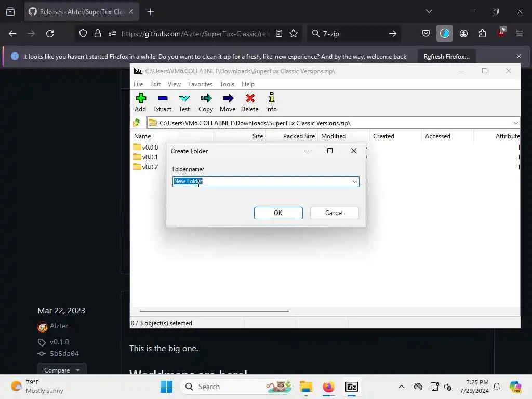Show hidden system tray icons
Screen dimensions: 532x399
coord(402,387)
